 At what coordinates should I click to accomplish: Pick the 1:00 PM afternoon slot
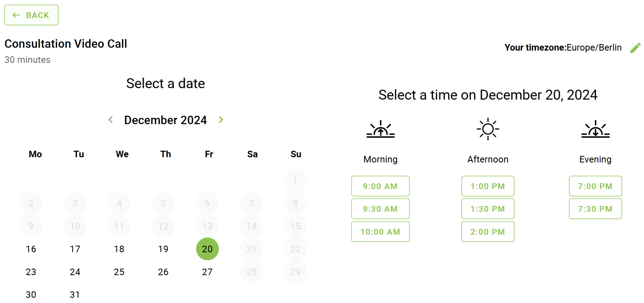tap(487, 186)
